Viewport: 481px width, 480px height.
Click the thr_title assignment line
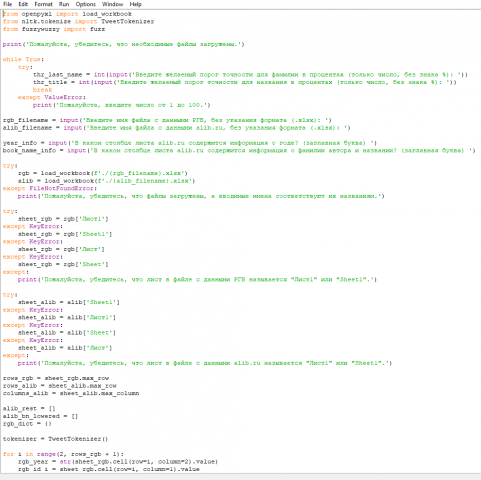[x=245, y=82]
